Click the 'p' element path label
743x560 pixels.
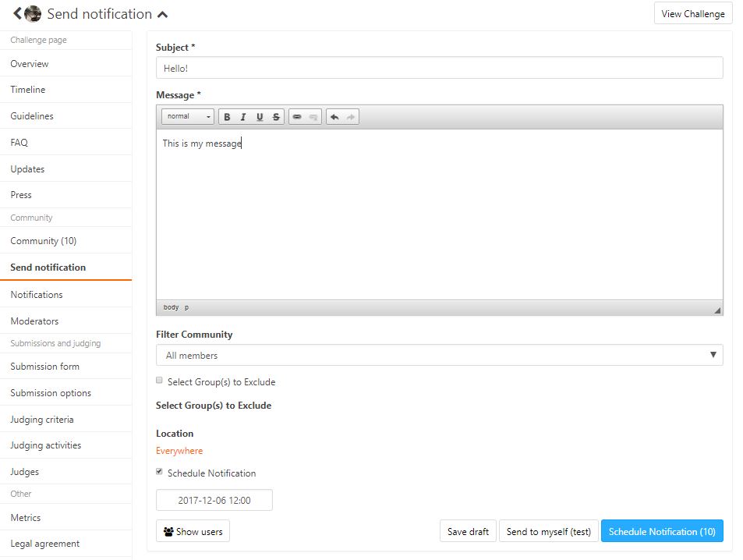186,307
